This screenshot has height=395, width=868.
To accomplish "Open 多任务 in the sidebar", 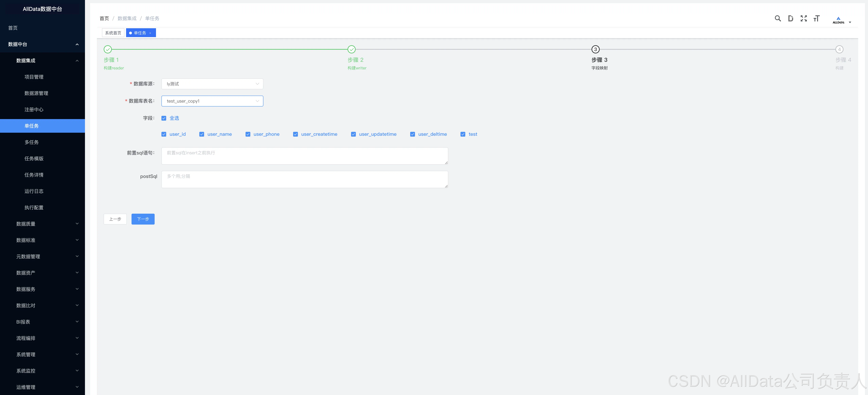I will tap(31, 142).
